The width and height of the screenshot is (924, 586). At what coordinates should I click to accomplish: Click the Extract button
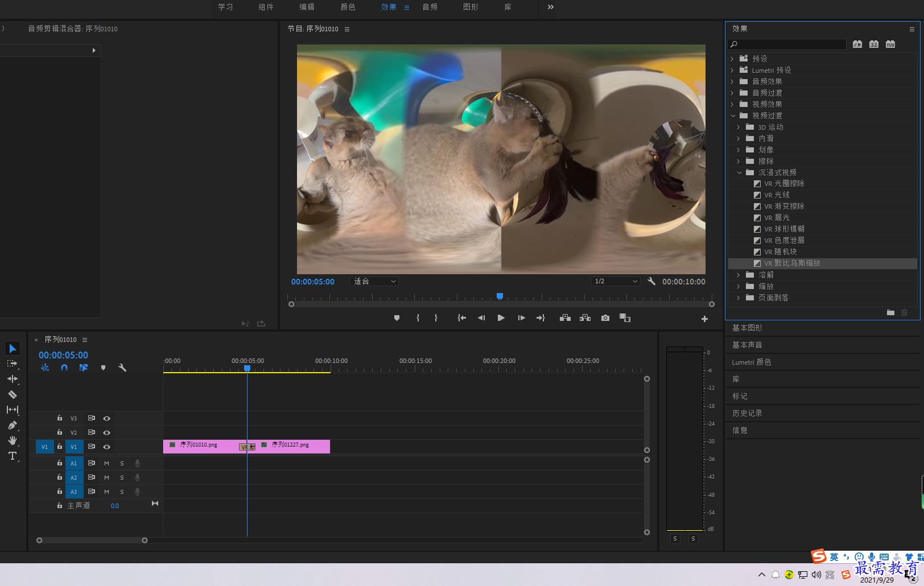click(x=585, y=318)
